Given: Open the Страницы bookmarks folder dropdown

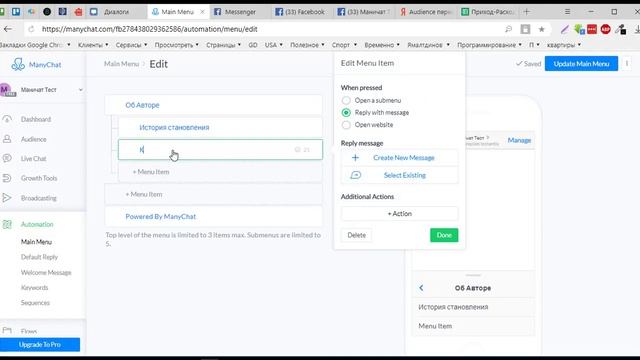Looking at the screenshot, I should click(223, 45).
